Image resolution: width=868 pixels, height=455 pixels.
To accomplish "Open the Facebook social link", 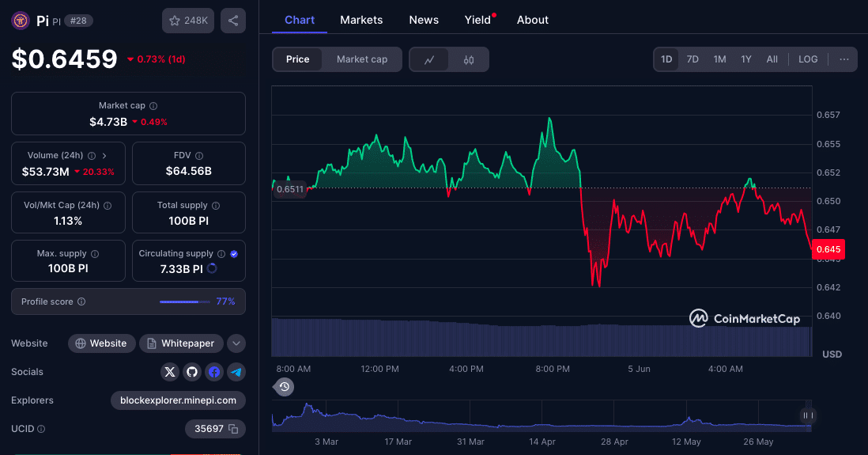I will (x=214, y=372).
